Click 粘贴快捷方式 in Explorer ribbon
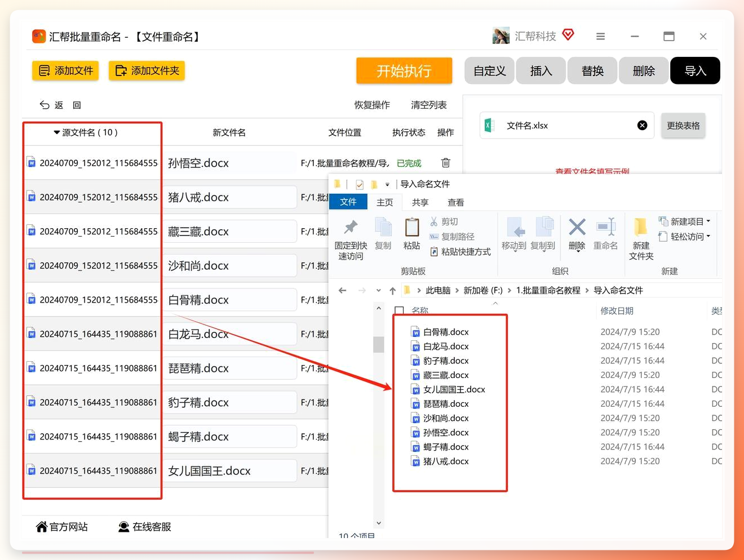Screen dimensions: 744x560 [460, 252]
